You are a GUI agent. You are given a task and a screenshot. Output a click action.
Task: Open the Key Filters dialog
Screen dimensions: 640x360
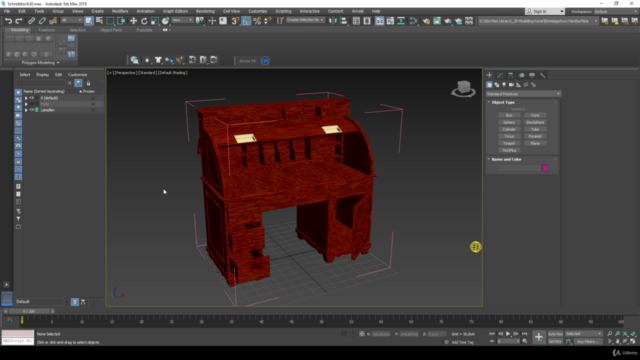(588, 342)
